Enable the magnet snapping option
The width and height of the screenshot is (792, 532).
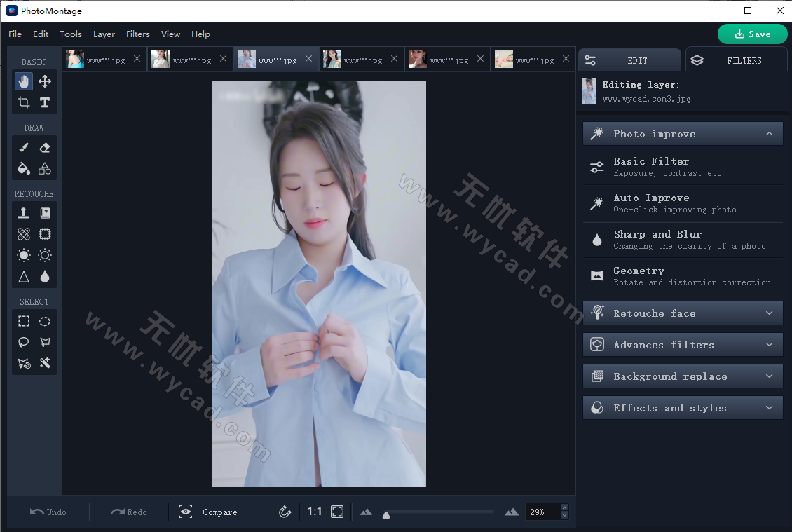coord(285,512)
